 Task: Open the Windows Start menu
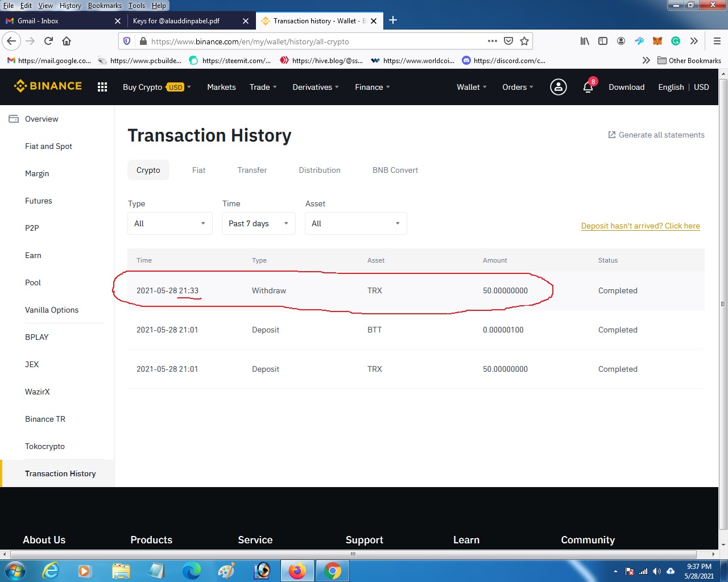click(x=15, y=571)
